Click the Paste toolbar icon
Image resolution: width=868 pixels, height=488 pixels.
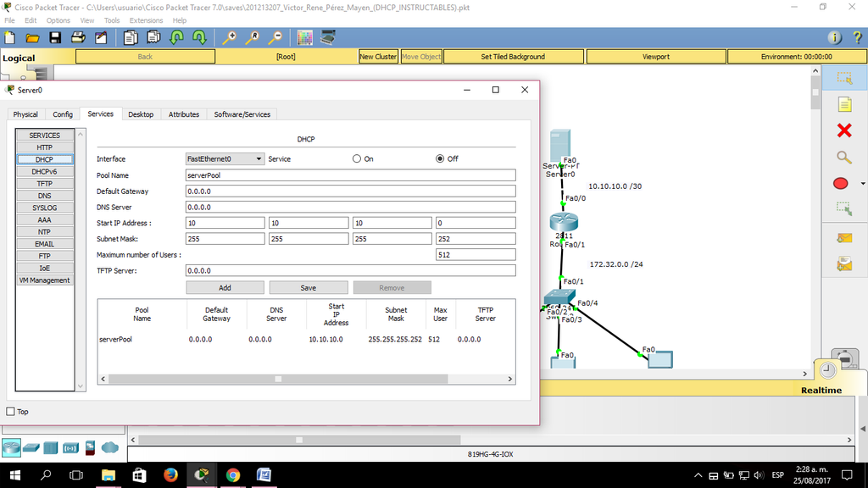[x=153, y=37]
